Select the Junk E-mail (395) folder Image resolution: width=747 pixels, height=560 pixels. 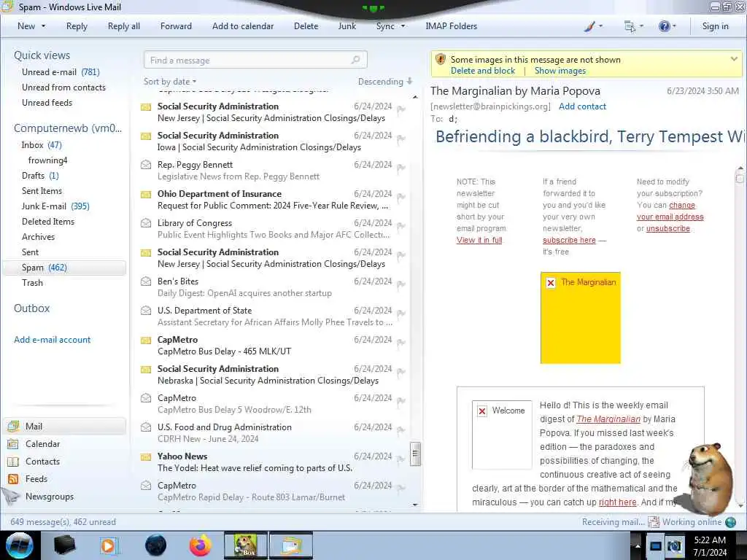coord(55,206)
